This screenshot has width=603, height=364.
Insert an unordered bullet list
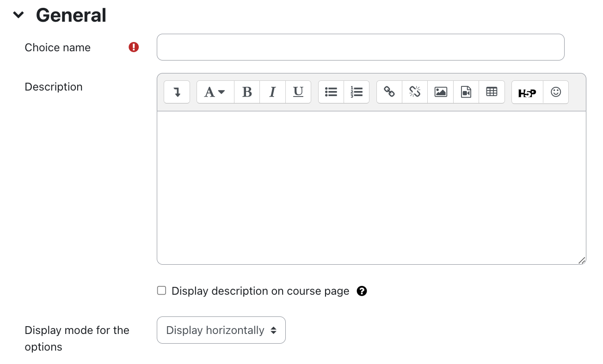coord(331,92)
